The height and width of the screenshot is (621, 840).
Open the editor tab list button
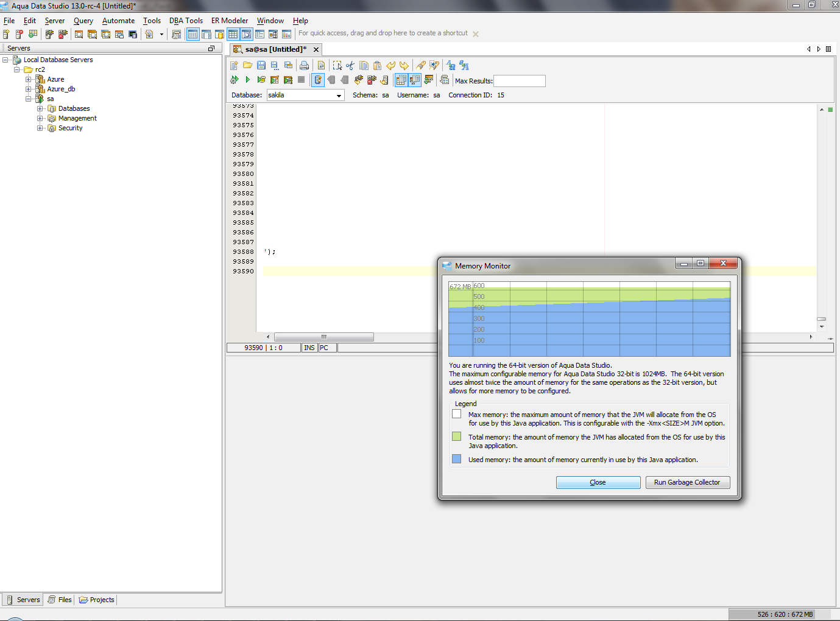click(828, 49)
